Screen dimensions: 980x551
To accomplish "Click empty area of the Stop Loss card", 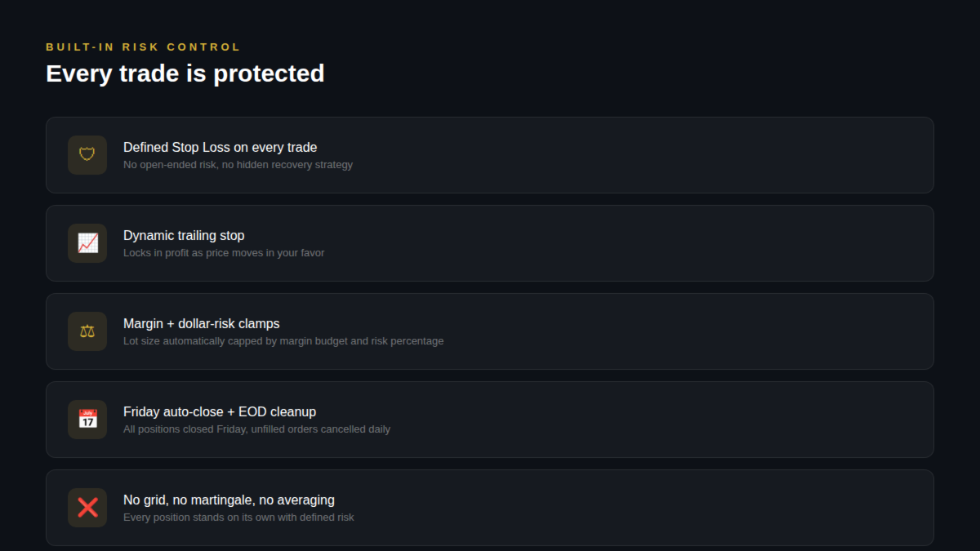I will coord(653,155).
